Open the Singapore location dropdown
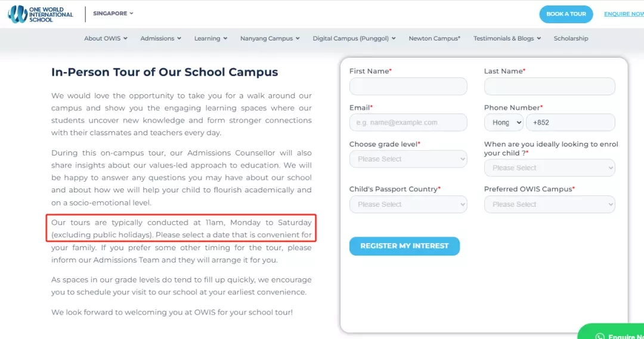This screenshot has width=644, height=339. pos(113,13)
